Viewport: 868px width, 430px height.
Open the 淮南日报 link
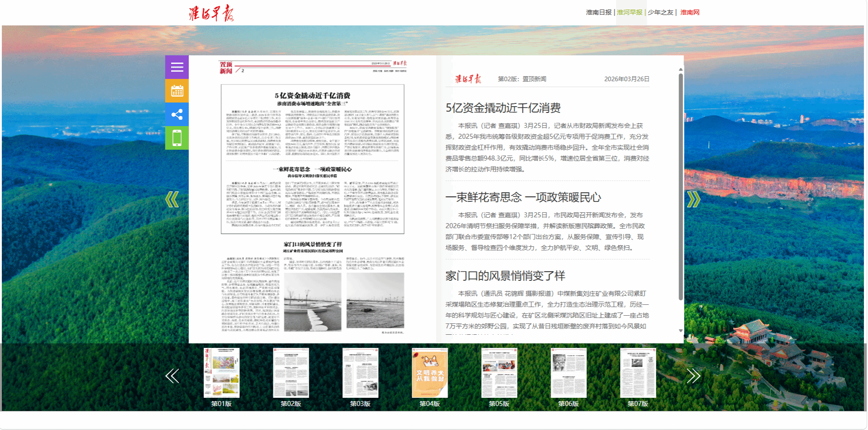coord(598,13)
